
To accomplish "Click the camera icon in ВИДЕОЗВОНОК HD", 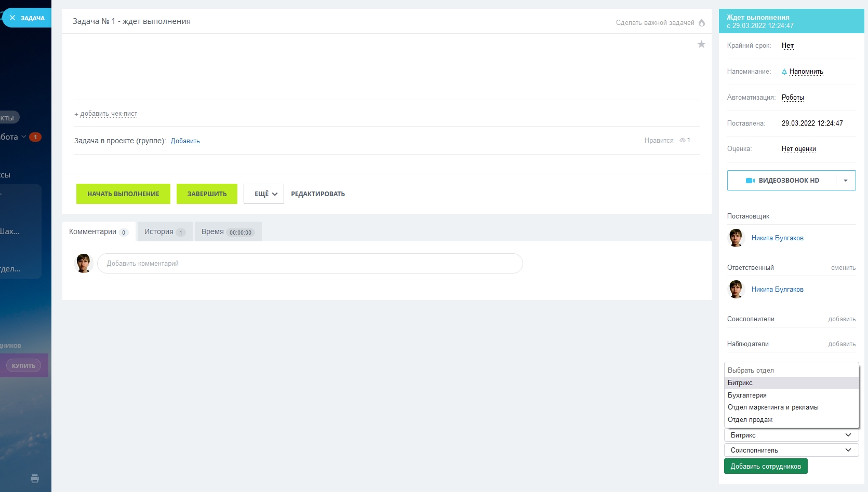I will pyautogui.click(x=750, y=181).
